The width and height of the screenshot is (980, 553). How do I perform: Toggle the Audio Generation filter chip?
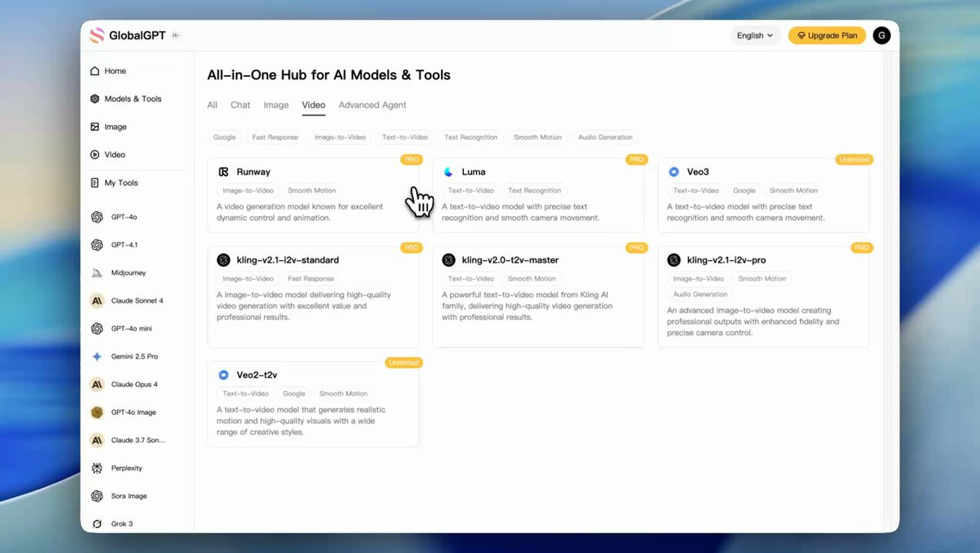tap(605, 137)
